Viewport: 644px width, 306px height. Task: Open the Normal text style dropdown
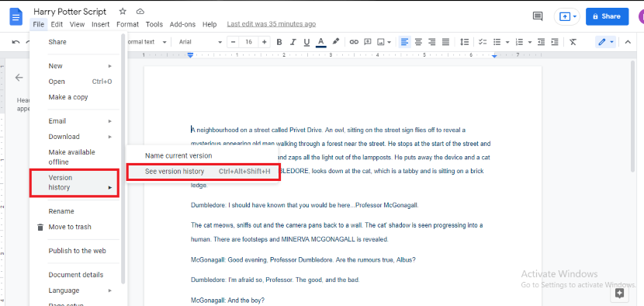point(147,42)
